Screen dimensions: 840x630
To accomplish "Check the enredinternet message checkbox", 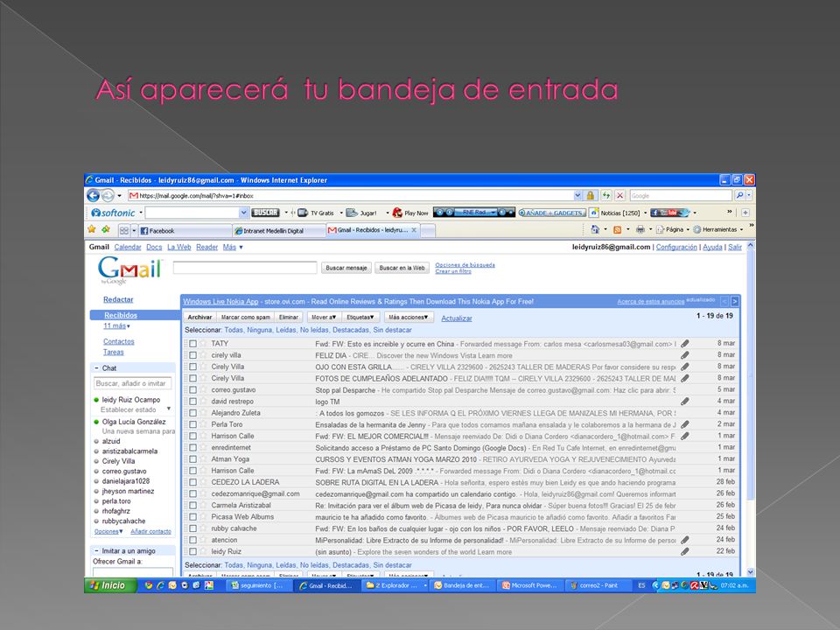I will [192, 447].
